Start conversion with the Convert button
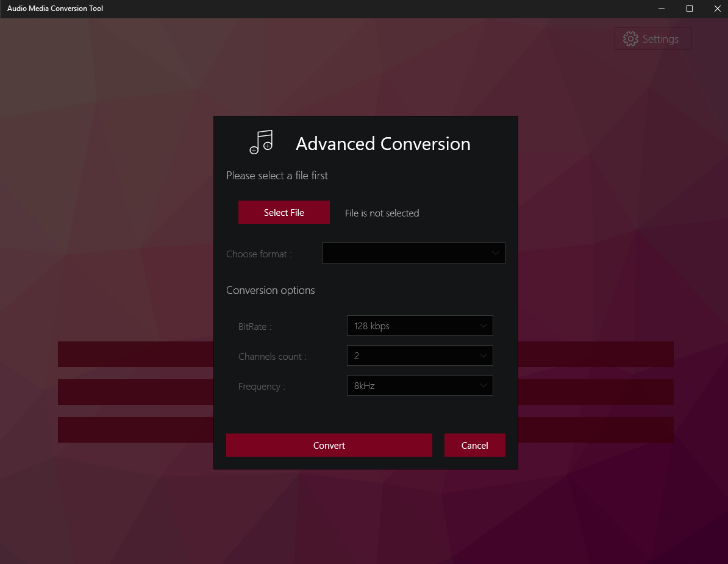Image resolution: width=728 pixels, height=564 pixels. click(x=329, y=445)
